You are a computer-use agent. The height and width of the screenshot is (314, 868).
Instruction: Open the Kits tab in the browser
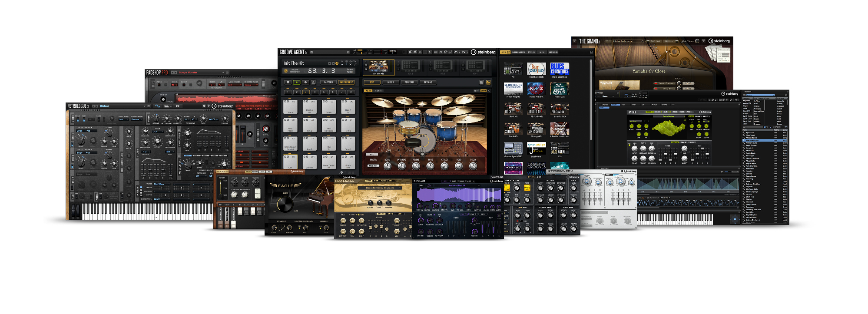coord(505,52)
